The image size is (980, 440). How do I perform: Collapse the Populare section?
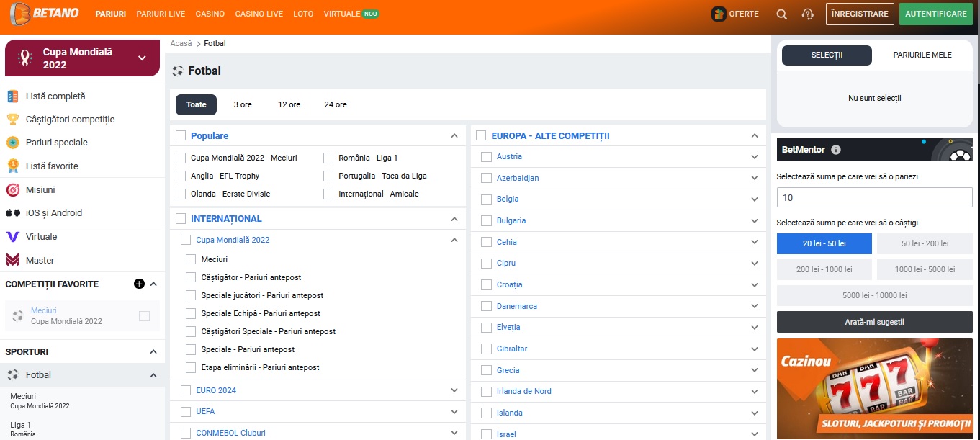(x=454, y=135)
